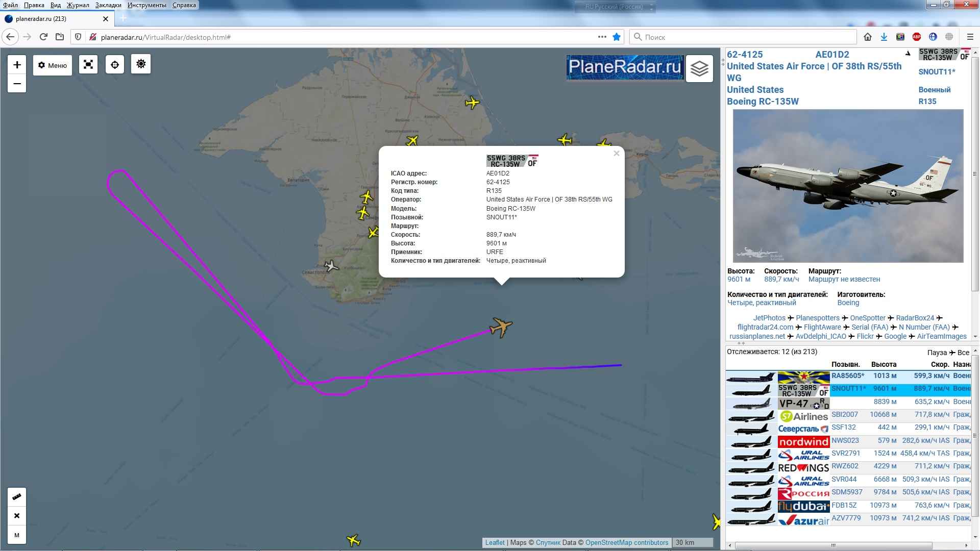This screenshot has width=980, height=551.
Task: Select the RWZ602 Red Wings row
Action: 848,467
